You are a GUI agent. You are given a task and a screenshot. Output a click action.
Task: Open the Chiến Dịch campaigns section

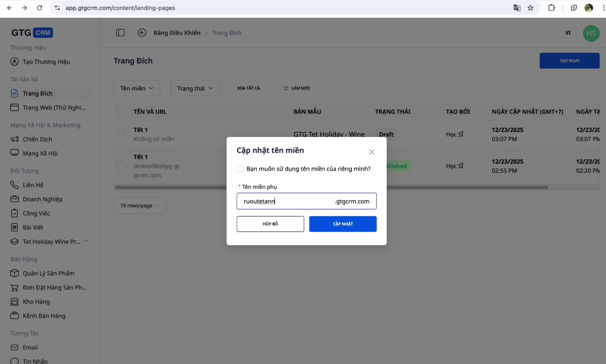click(37, 139)
